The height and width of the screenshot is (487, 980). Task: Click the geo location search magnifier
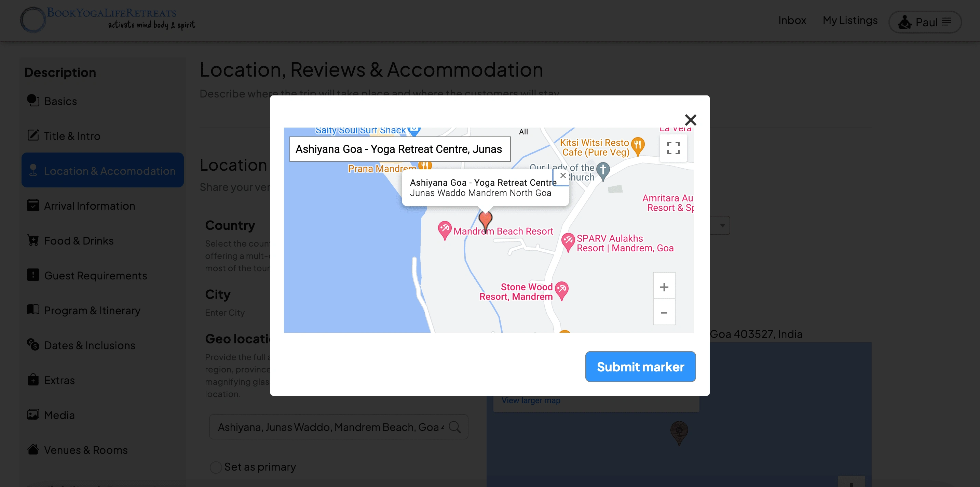[x=454, y=427]
